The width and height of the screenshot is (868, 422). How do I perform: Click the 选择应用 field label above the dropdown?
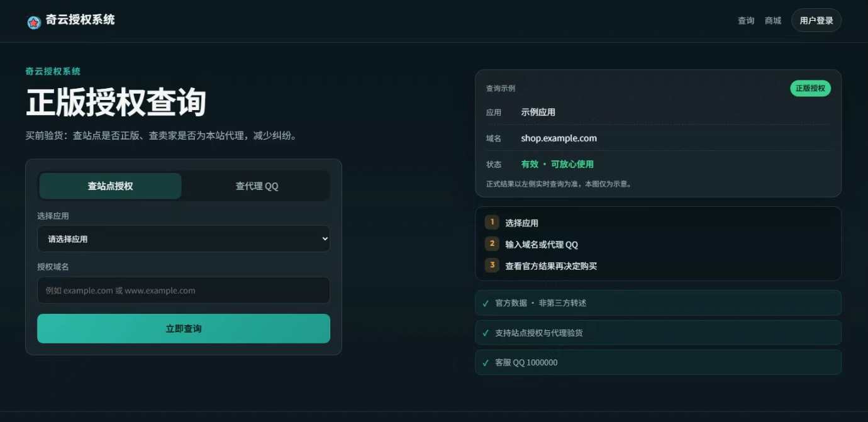point(53,216)
